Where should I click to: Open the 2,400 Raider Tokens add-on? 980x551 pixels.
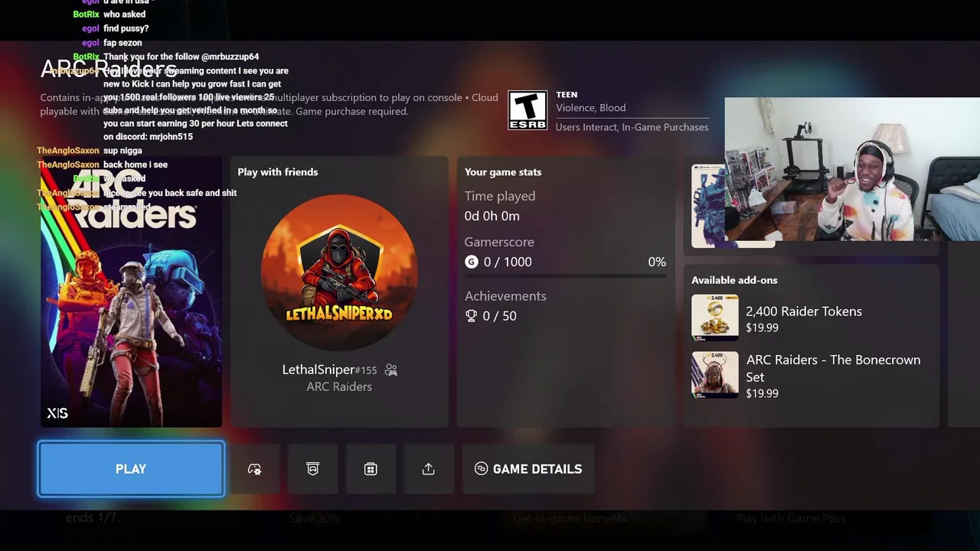812,318
